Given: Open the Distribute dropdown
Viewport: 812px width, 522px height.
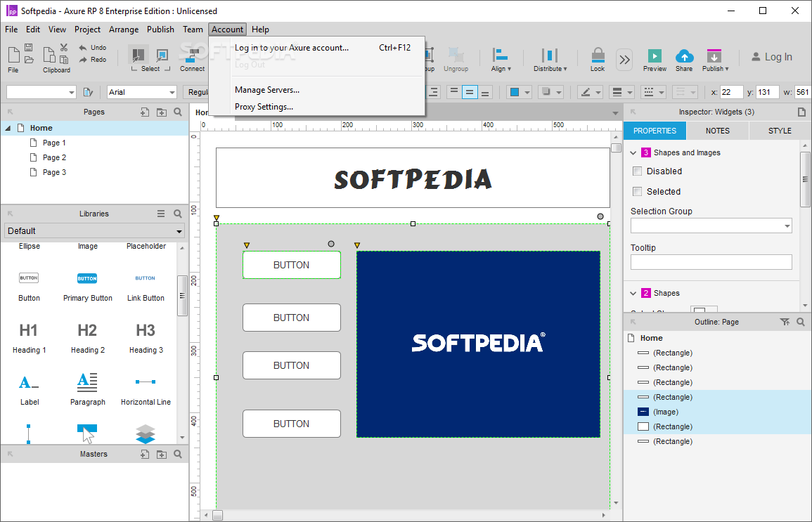Looking at the screenshot, I should tap(550, 60).
